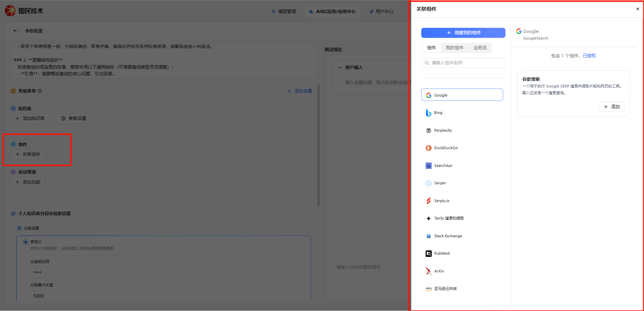Select the 自定义 radio button
This screenshot has width=644, height=311.
coord(25,242)
